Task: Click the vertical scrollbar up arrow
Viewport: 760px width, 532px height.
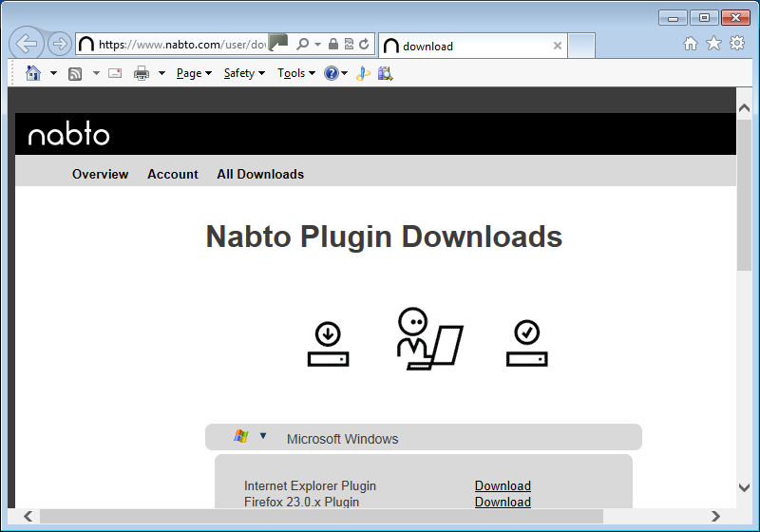Action: 744,108
